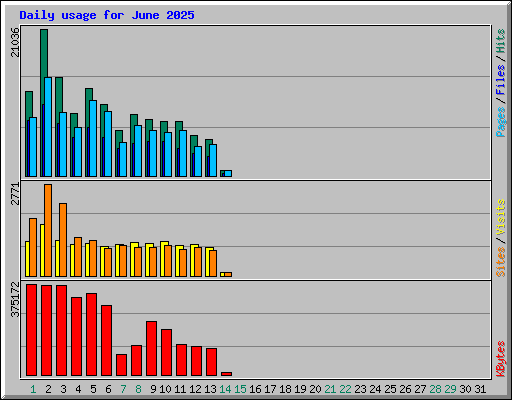This screenshot has width=512, height=400.
Task: Select day 14 on the x-axis
Action: tap(225, 389)
